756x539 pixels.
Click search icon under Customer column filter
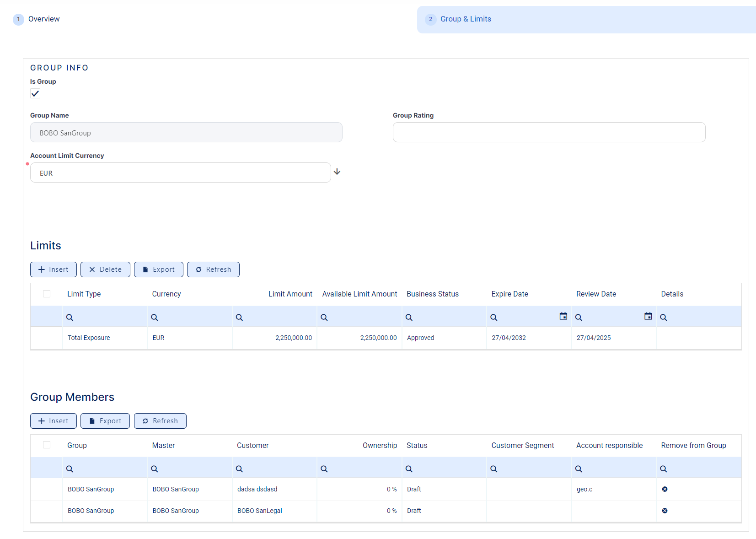click(x=239, y=469)
